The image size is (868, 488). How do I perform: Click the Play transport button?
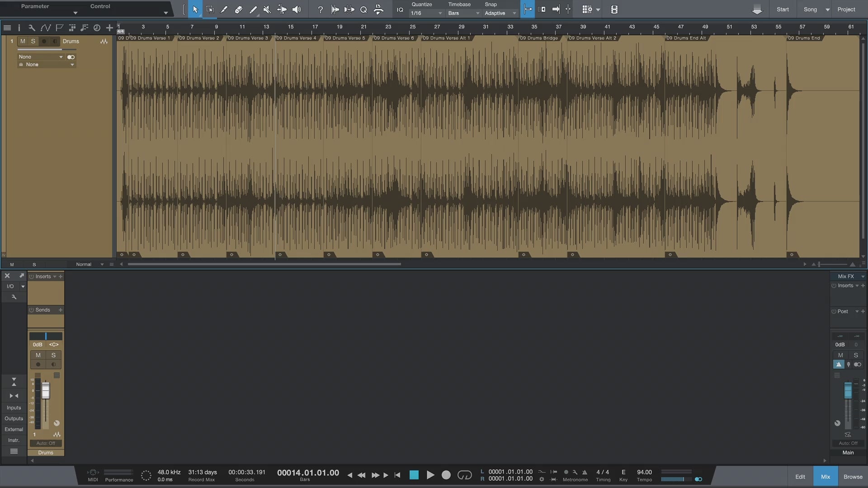[x=430, y=475]
